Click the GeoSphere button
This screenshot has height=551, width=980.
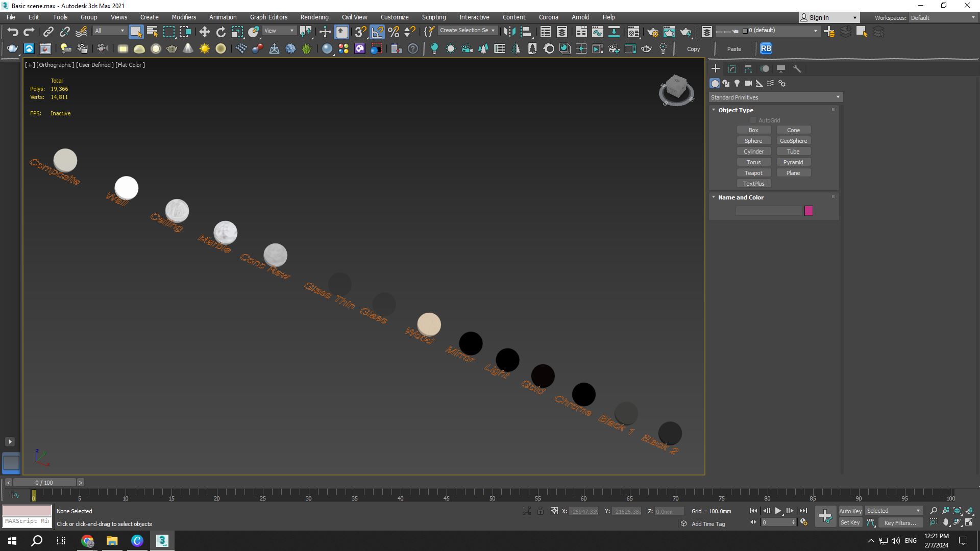tap(793, 141)
